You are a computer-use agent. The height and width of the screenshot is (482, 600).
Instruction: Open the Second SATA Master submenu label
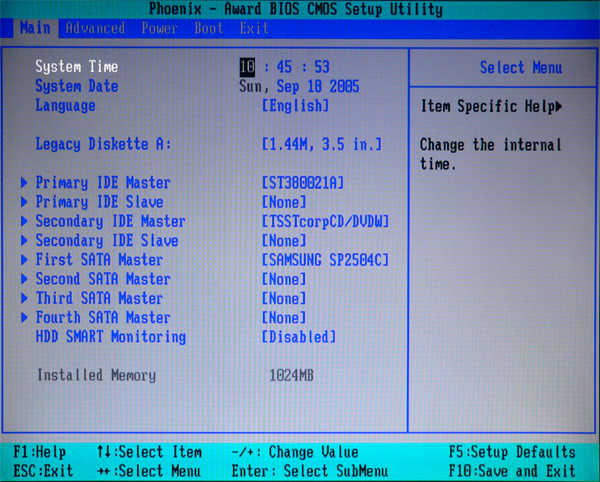coord(103,279)
